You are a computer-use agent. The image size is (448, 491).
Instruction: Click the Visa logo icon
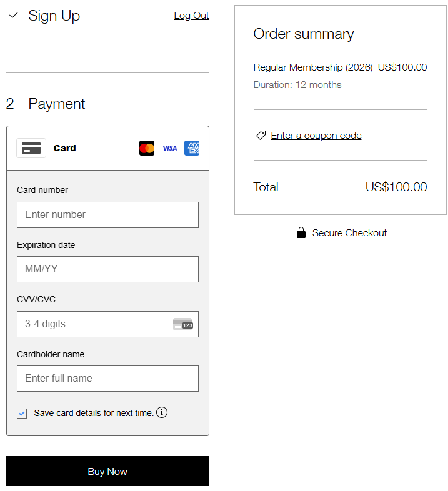(169, 148)
